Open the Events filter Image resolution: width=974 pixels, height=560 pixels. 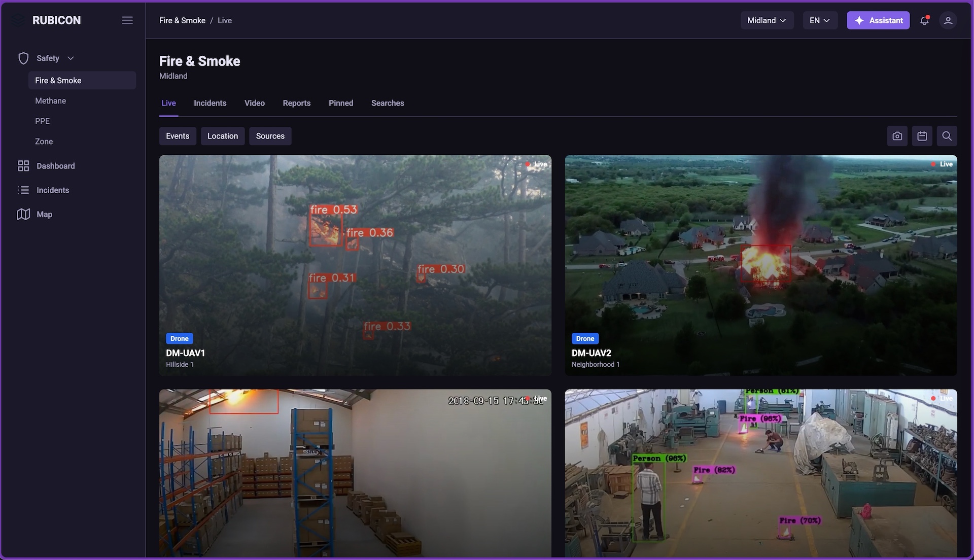click(178, 136)
